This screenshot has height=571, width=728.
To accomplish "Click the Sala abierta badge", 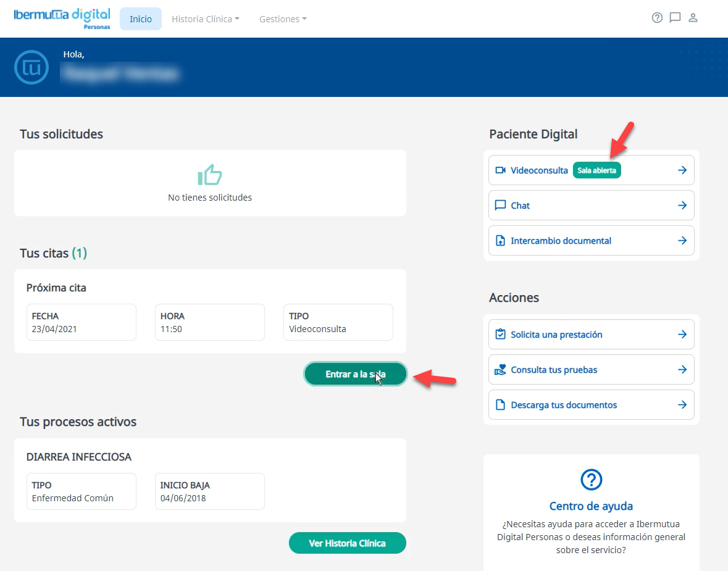I will click(596, 170).
